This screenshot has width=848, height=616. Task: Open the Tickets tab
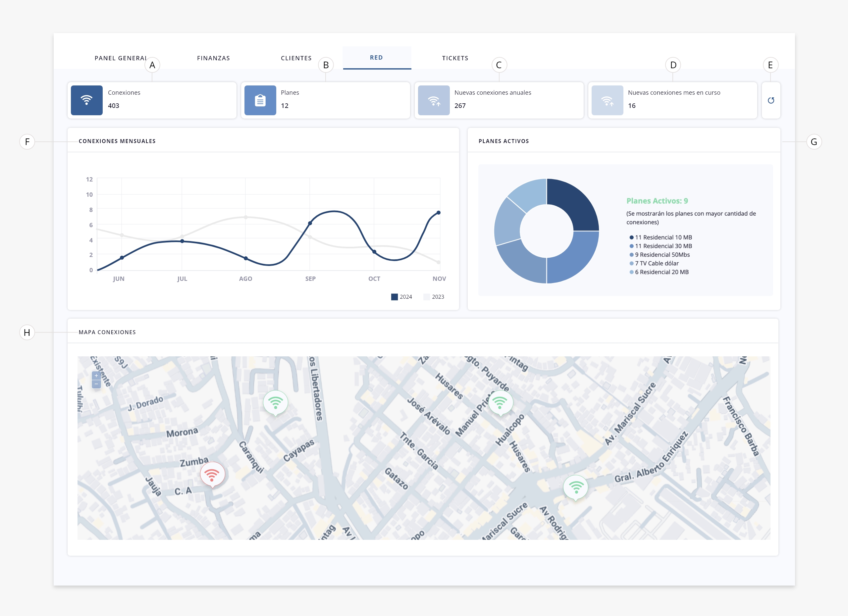coord(455,58)
